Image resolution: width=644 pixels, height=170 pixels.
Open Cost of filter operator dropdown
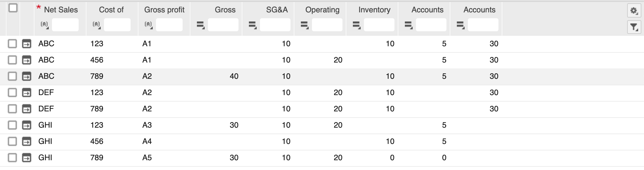97,25
